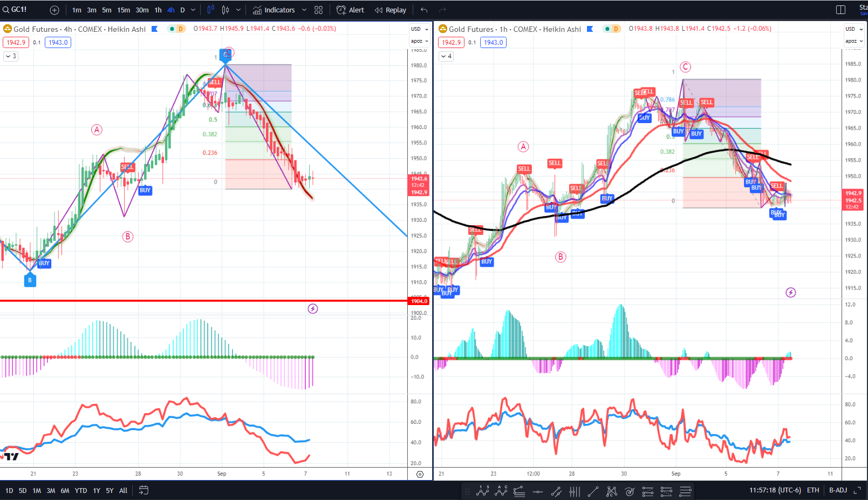Screen dimensions: 868x500
Task: Toggle fullscreen mode icon
Action: click(858, 490)
